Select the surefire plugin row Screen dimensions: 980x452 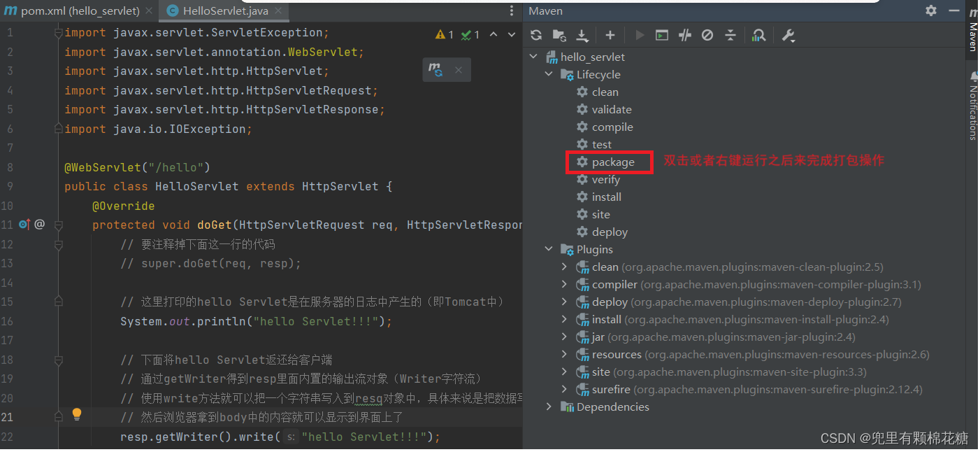click(x=745, y=389)
